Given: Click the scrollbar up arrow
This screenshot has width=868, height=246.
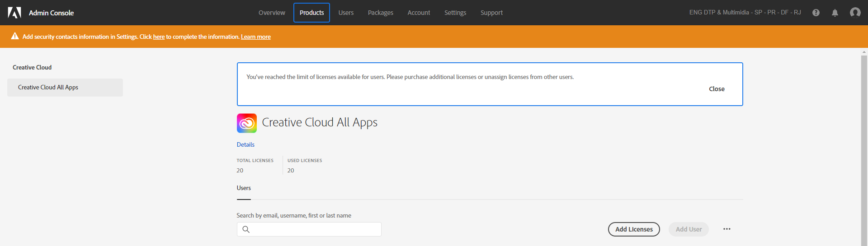Looking at the screenshot, I should click(864, 52).
